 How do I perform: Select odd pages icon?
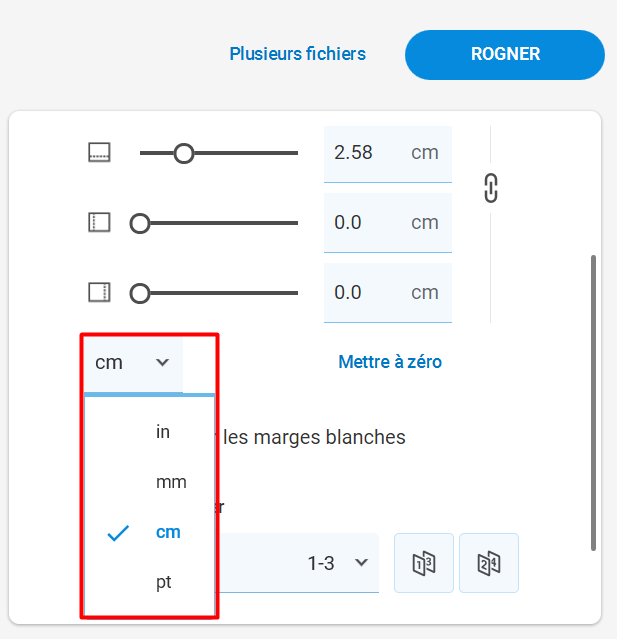(424, 563)
